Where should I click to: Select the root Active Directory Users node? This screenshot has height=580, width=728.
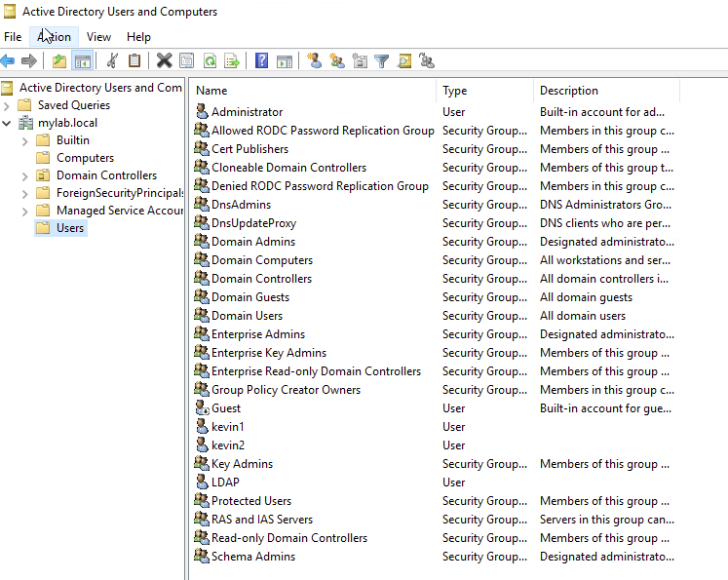coord(100,88)
